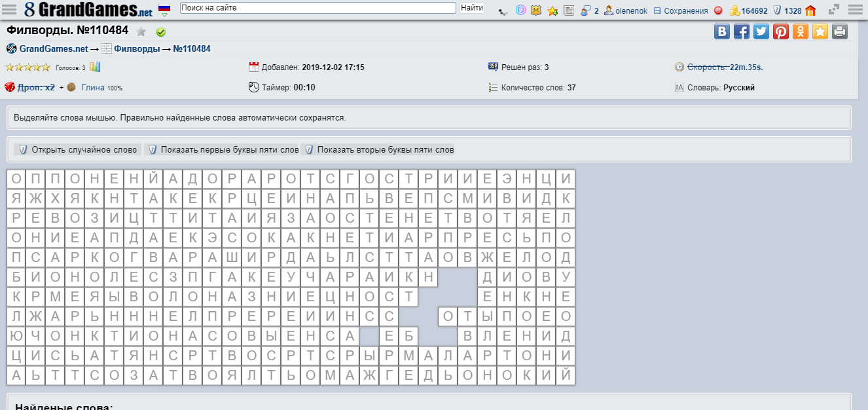This screenshot has width=868, height=410.
Task: Click "Показать вторые буквы пяти слов"
Action: click(x=378, y=149)
